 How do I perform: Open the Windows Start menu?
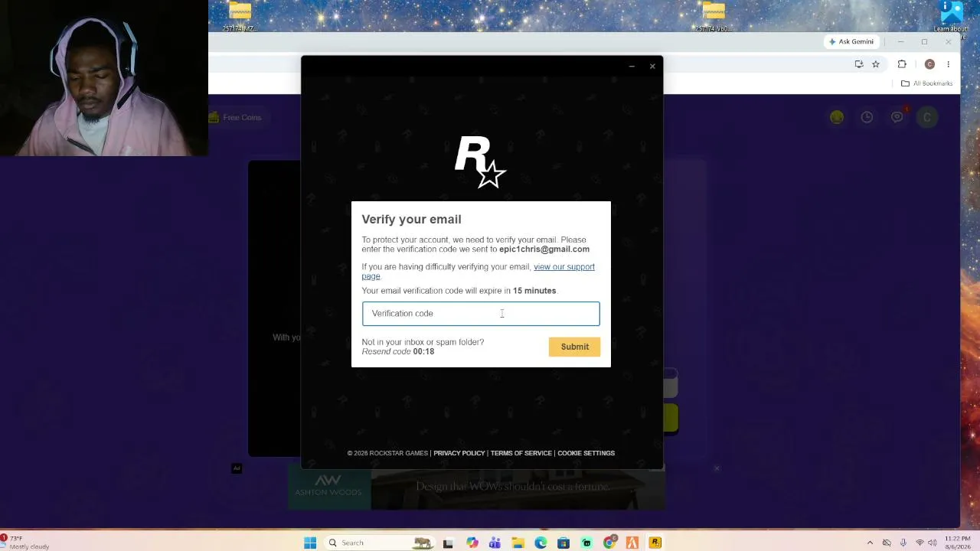310,543
